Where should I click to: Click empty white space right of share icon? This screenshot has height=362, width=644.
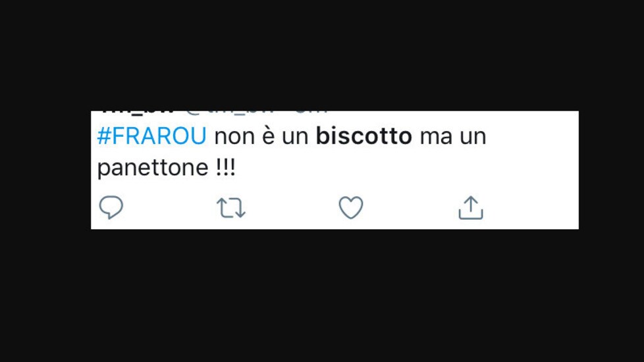[x=531, y=208]
